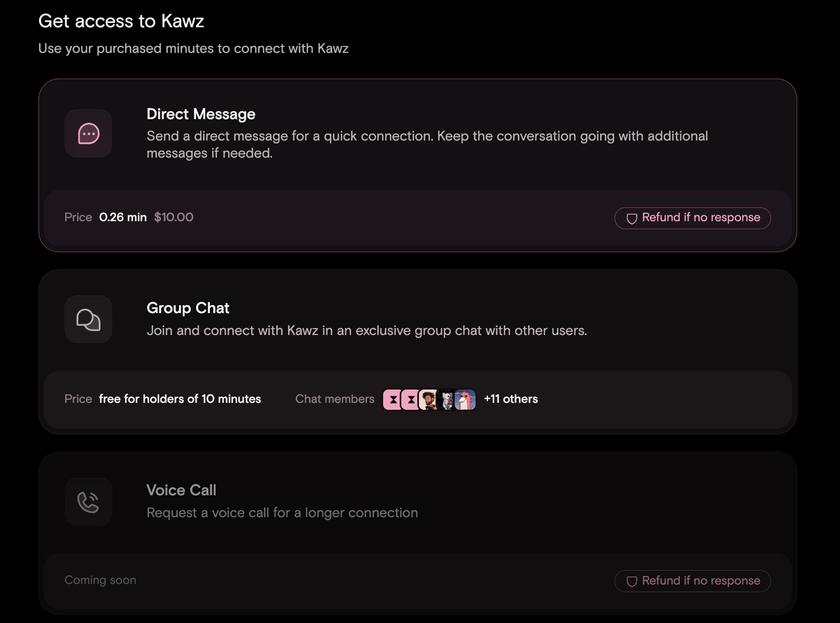Open the second pink hourglass member avatar

tap(410, 400)
